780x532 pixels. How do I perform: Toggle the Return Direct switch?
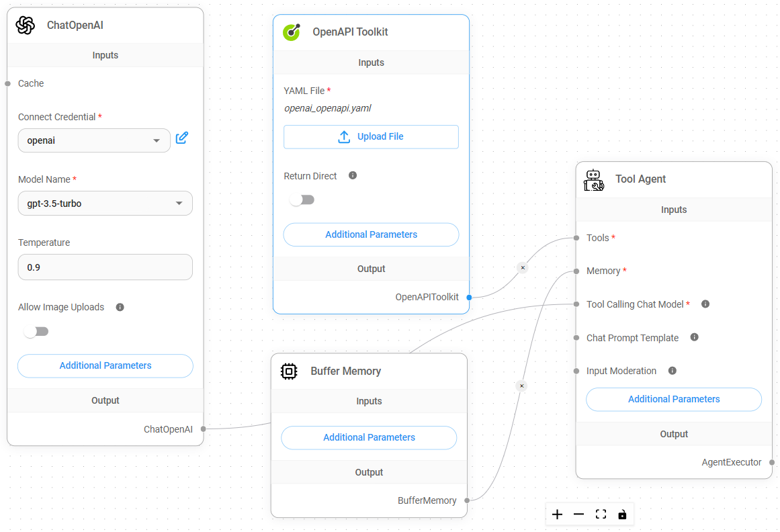coord(302,200)
